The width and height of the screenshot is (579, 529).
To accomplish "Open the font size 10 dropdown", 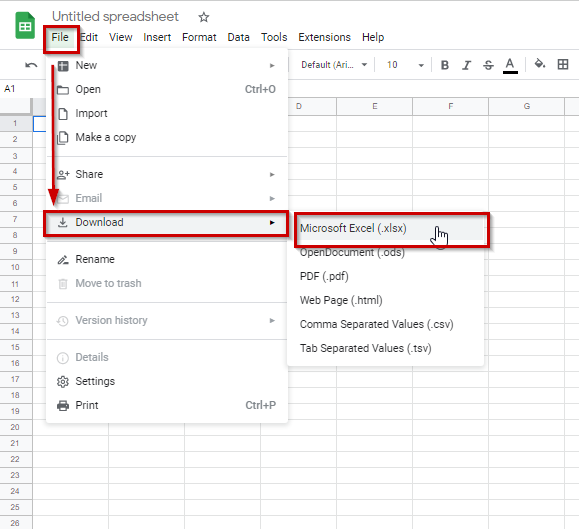I will coord(405,65).
